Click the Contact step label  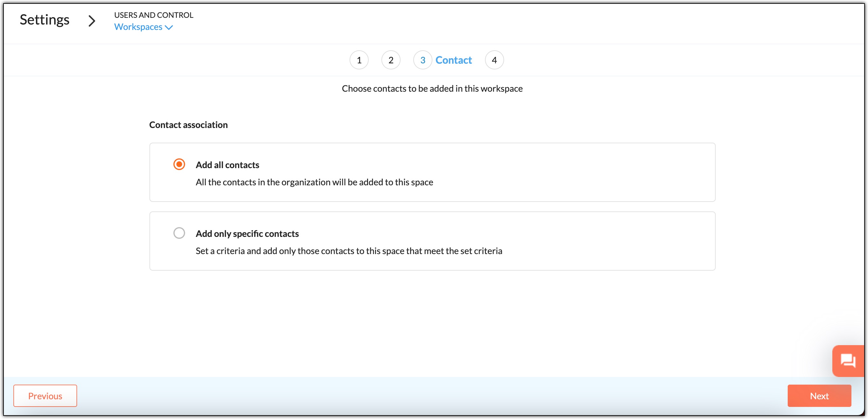click(453, 60)
